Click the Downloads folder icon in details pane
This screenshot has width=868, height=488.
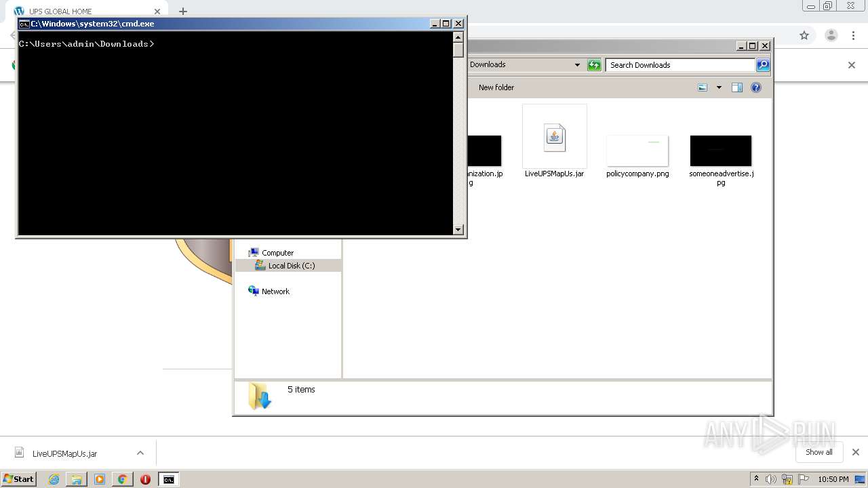coord(260,396)
